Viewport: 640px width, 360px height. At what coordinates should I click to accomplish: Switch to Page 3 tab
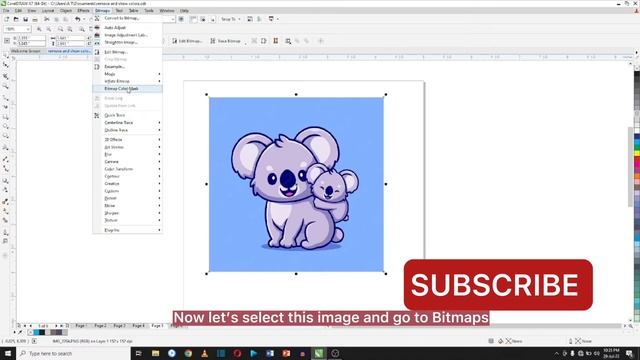pos(119,326)
